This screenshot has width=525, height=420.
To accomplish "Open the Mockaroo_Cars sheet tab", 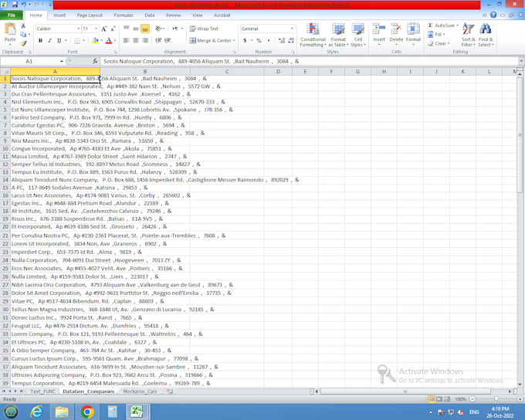I will (140, 391).
